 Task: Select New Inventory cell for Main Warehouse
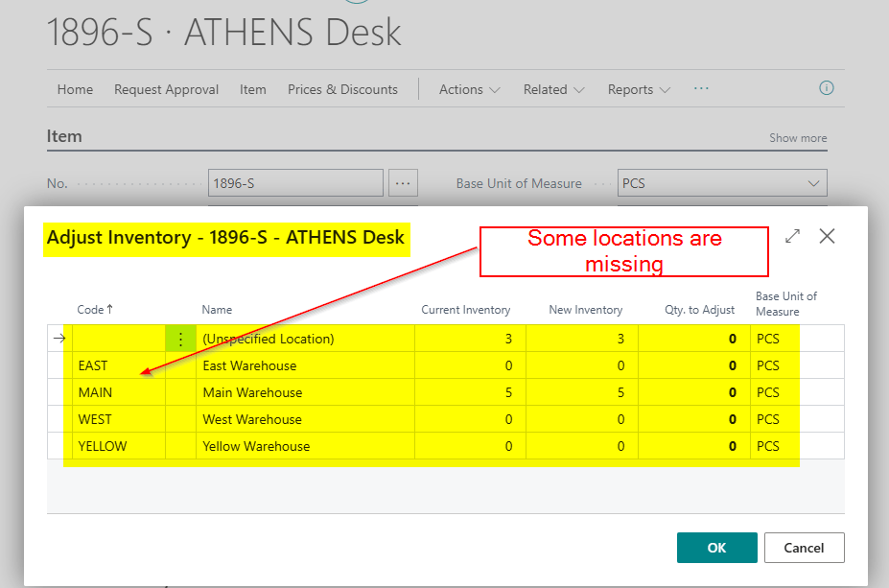pyautogui.click(x=581, y=392)
